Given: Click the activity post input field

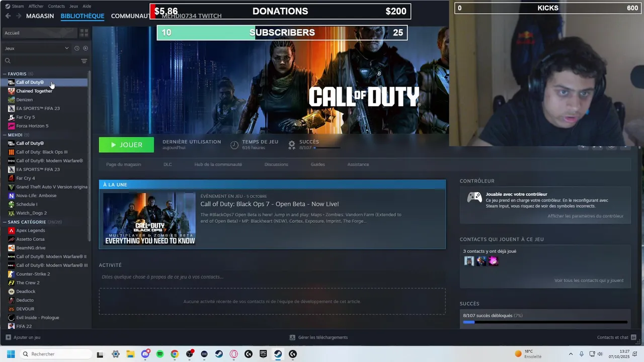Looking at the screenshot, I should tap(272, 277).
